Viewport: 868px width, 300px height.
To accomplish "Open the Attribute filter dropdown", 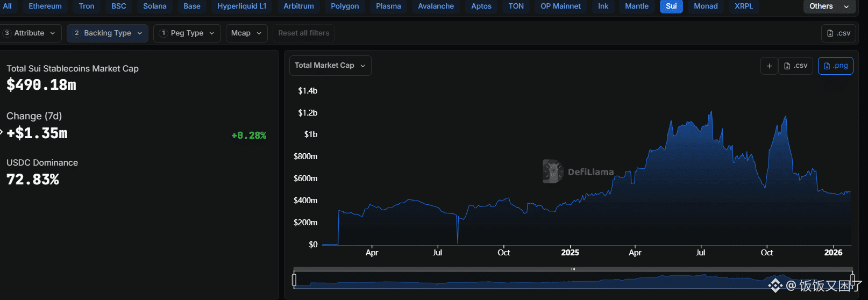I will pyautogui.click(x=30, y=33).
